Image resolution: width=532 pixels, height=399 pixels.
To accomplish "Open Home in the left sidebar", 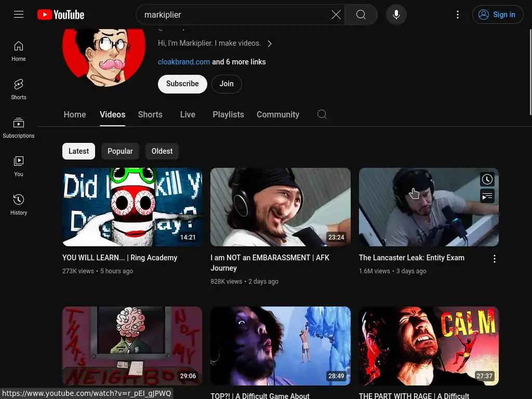I will (19, 51).
